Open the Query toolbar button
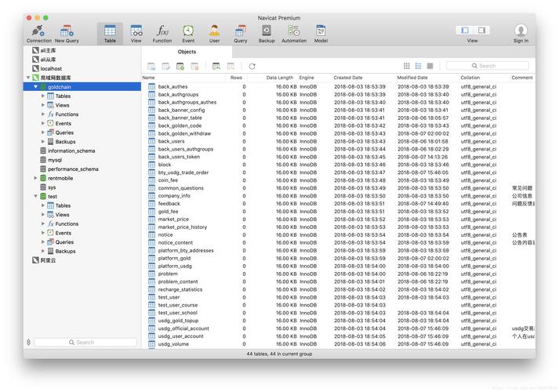This screenshot has width=559, height=392. (x=240, y=34)
